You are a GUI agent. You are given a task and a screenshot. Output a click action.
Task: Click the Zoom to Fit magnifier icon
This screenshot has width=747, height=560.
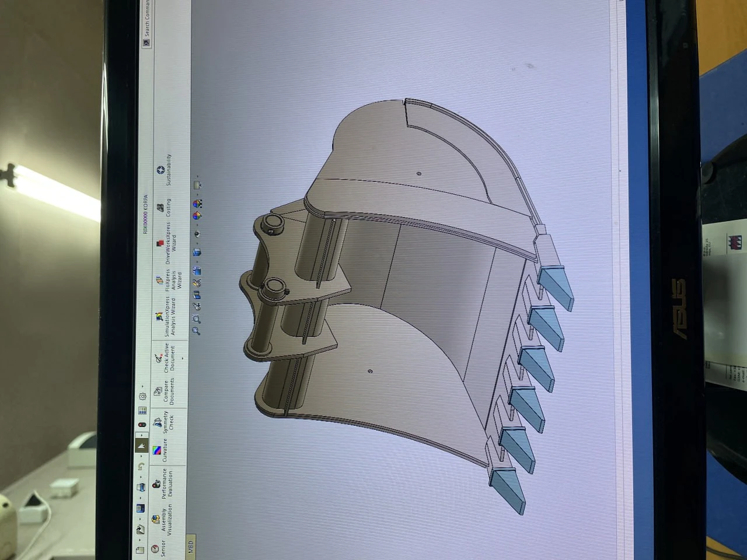coord(197,331)
